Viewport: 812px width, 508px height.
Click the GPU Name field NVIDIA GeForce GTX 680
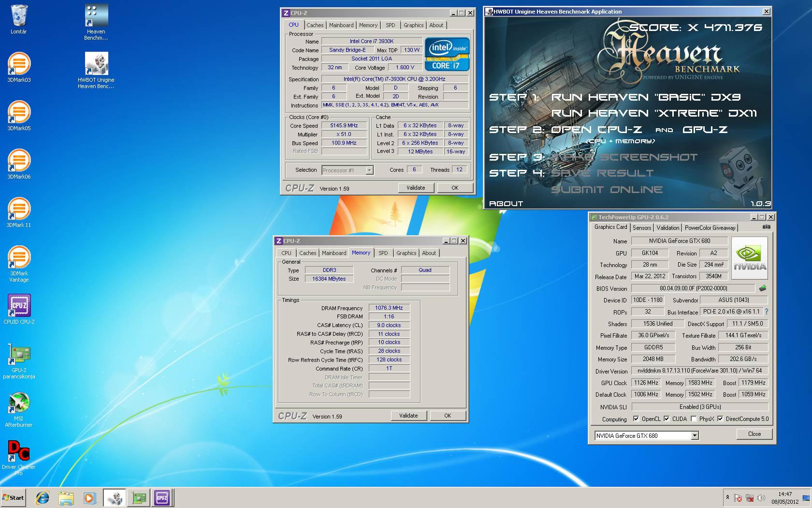click(x=679, y=241)
